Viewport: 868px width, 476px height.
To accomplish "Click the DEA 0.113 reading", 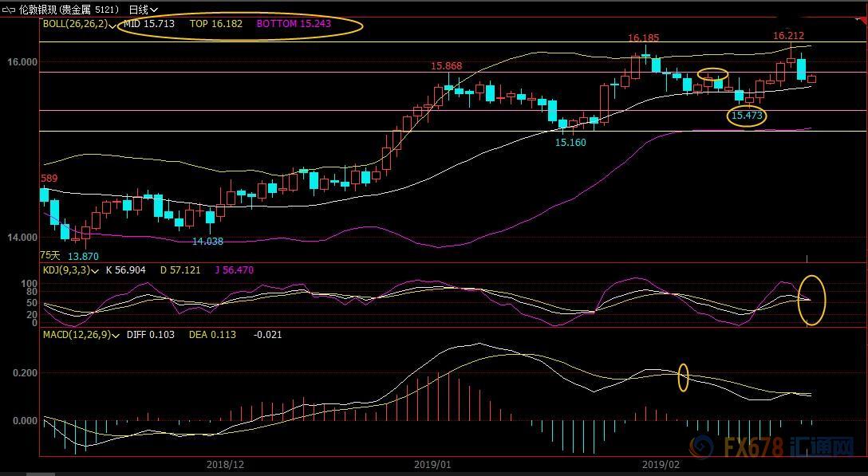I will pos(212,335).
